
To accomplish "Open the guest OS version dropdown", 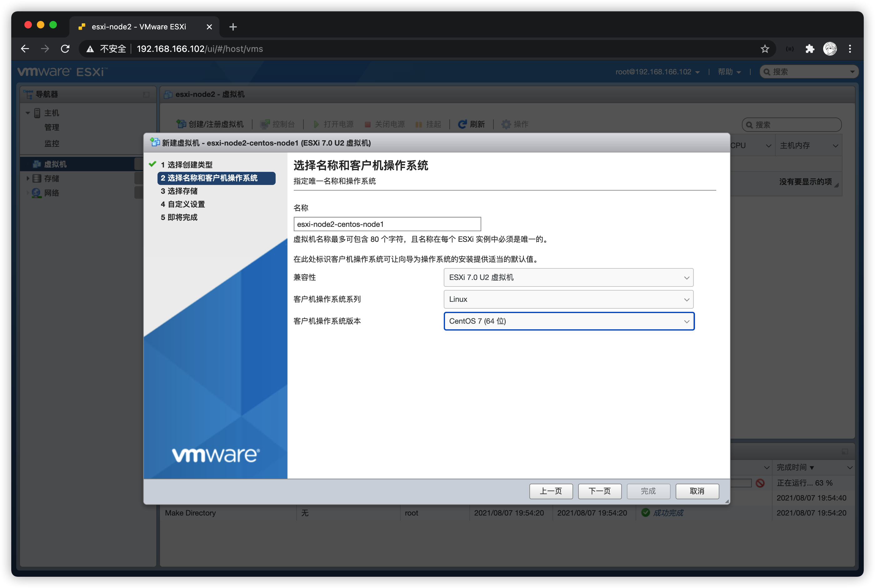I will click(568, 321).
